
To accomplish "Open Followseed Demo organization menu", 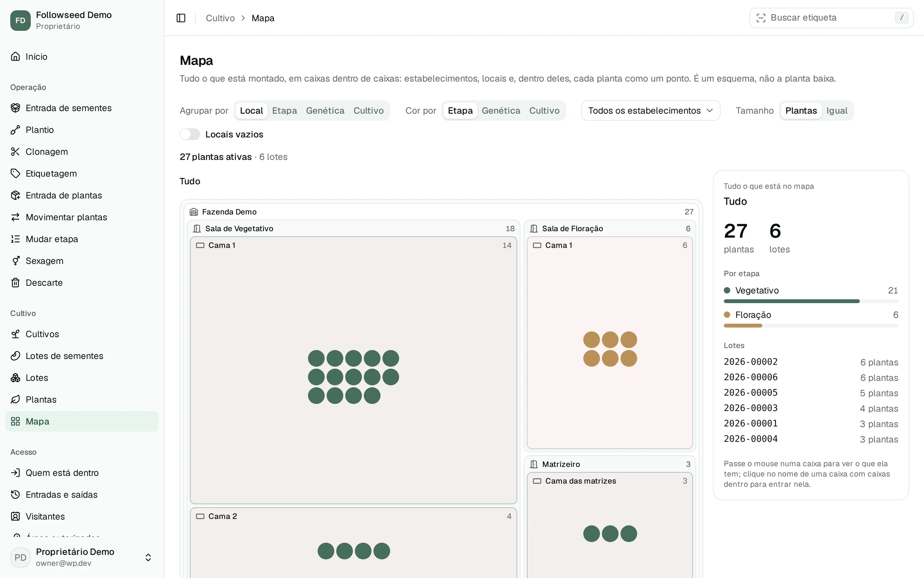I will click(82, 20).
